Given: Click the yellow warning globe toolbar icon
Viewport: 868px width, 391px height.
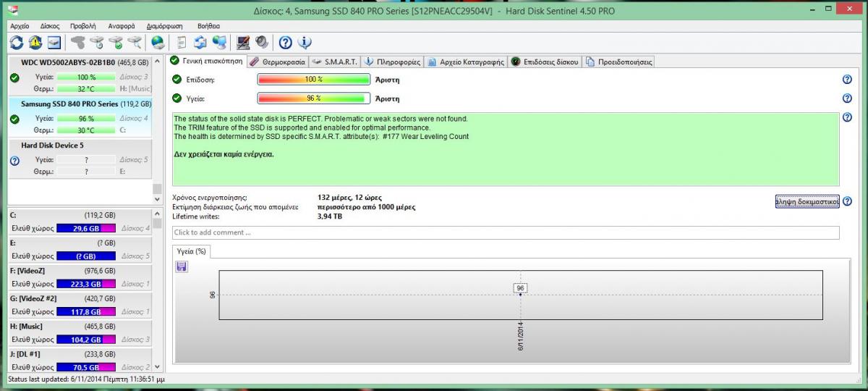Looking at the screenshot, I should click(x=35, y=42).
